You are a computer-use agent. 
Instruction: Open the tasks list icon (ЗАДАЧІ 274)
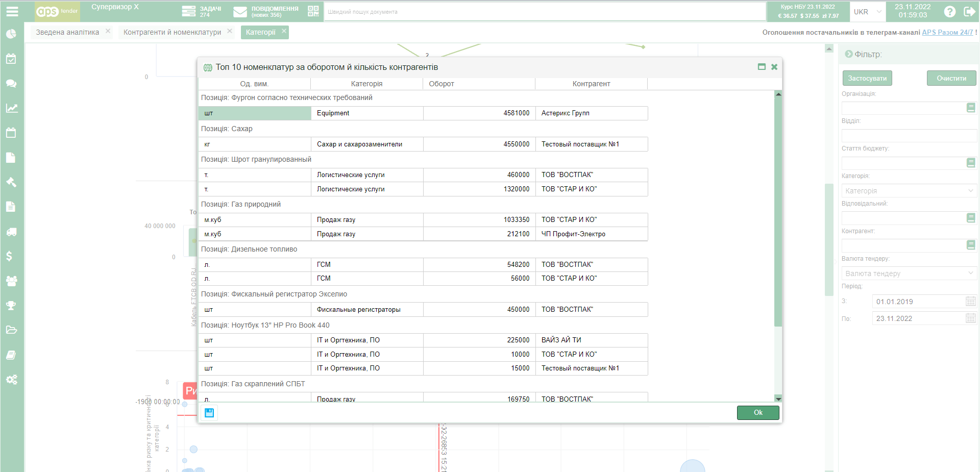(189, 11)
